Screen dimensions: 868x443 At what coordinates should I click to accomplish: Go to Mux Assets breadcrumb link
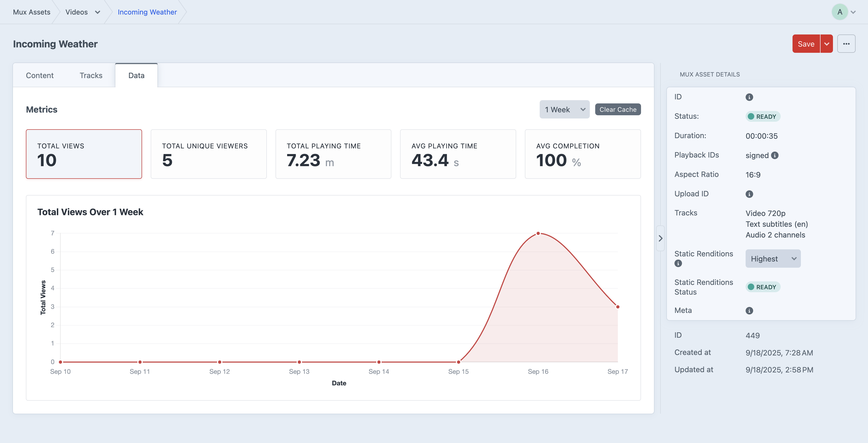[x=32, y=12]
